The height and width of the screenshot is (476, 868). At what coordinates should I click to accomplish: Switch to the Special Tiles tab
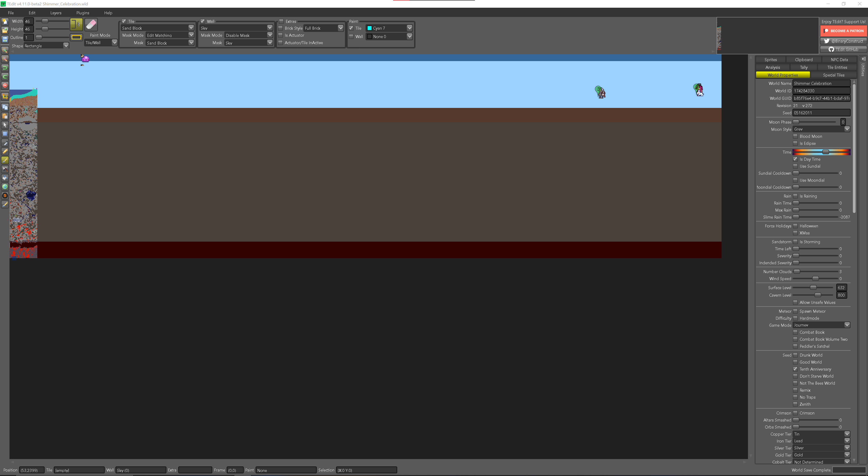click(834, 75)
